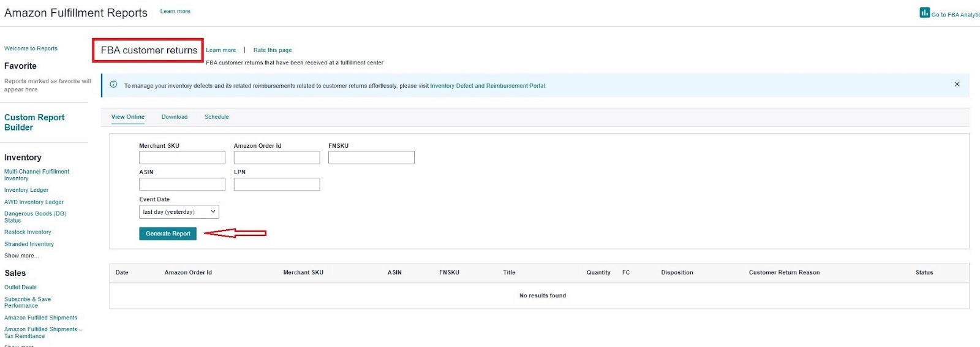Click the Rate this page link
980x347 pixels.
[x=273, y=50]
